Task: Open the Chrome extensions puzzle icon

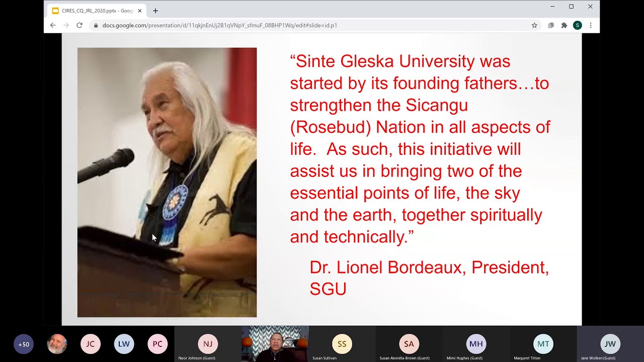Action: 564,25
